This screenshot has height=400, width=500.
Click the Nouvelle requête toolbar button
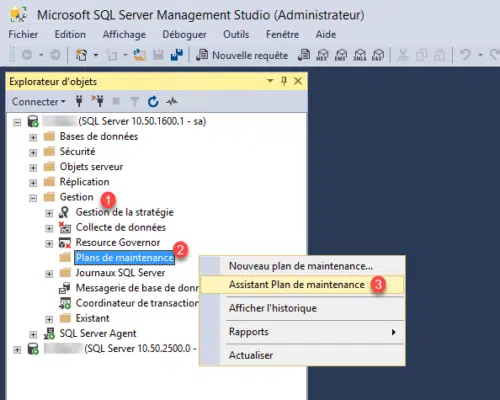click(x=242, y=55)
